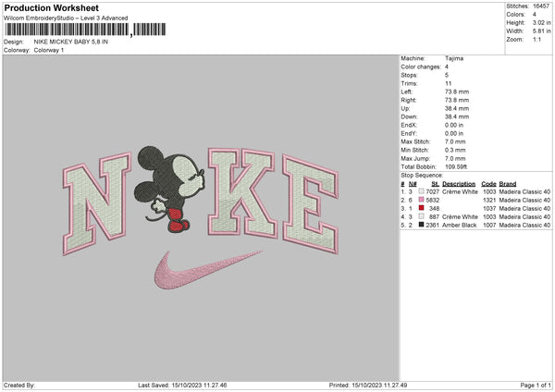Viewport: 555px width, 392px height.
Task: Click the pink swatch beside stitch count 5832
Action: [x=421, y=200]
